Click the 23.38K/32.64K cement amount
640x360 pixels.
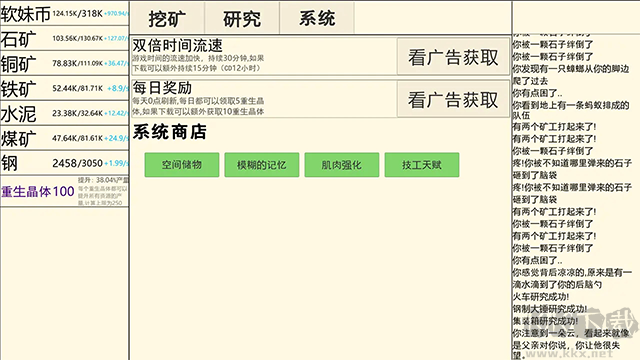click(78, 113)
